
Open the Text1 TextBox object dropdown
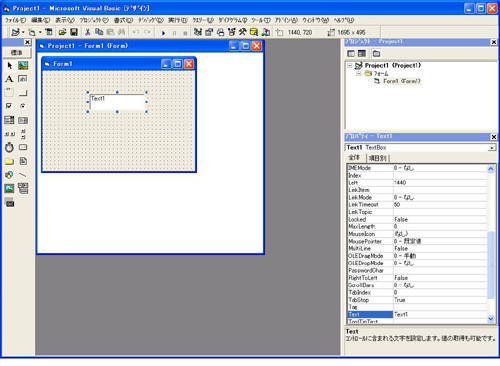tap(492, 148)
